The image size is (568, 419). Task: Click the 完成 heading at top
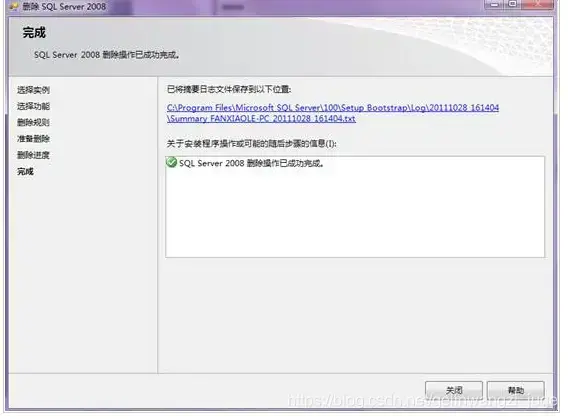click(x=34, y=33)
